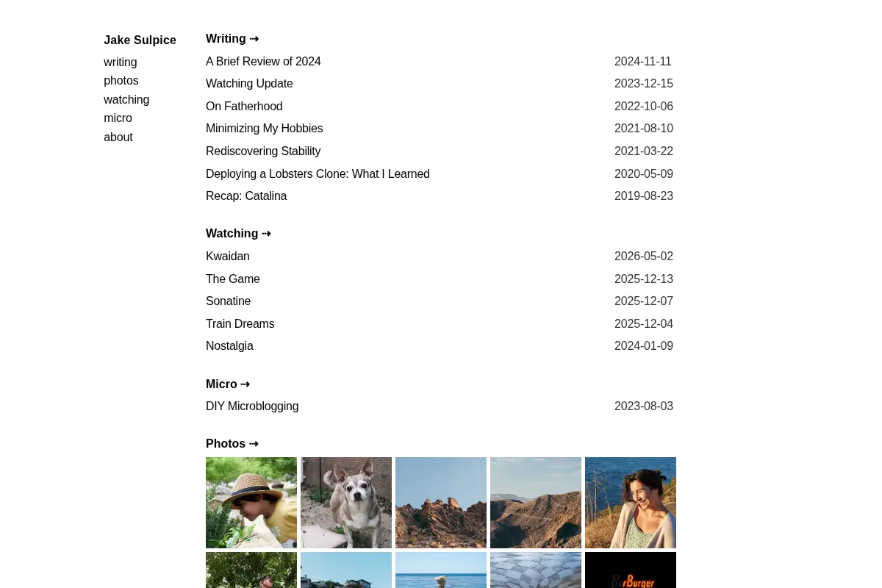Open the DIY Microblogging post
Viewport: 882px width, 588px height.
coord(252,406)
